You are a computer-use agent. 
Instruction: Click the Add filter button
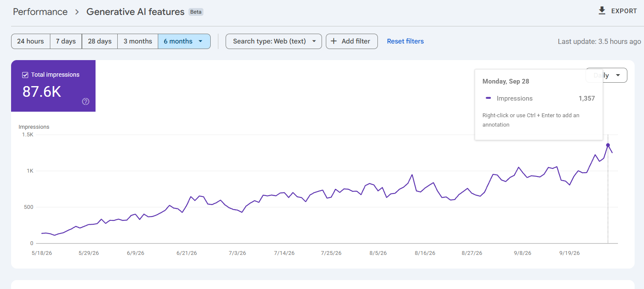click(351, 41)
